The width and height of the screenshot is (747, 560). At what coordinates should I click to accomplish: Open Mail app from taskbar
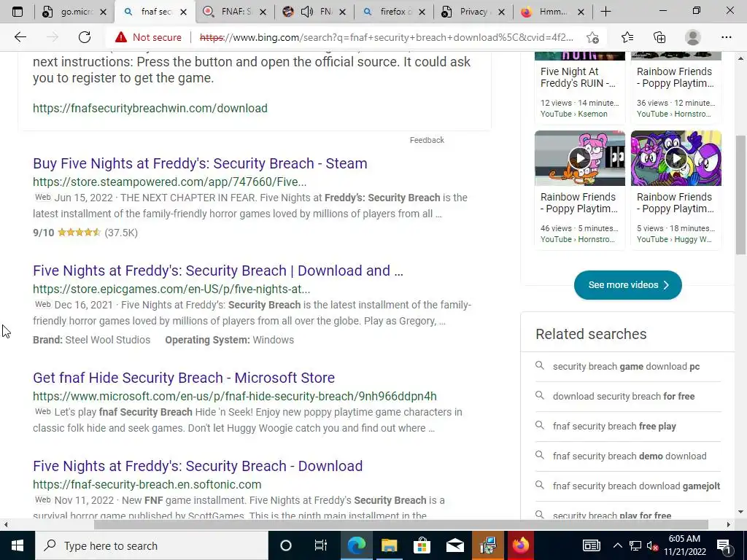(455, 545)
